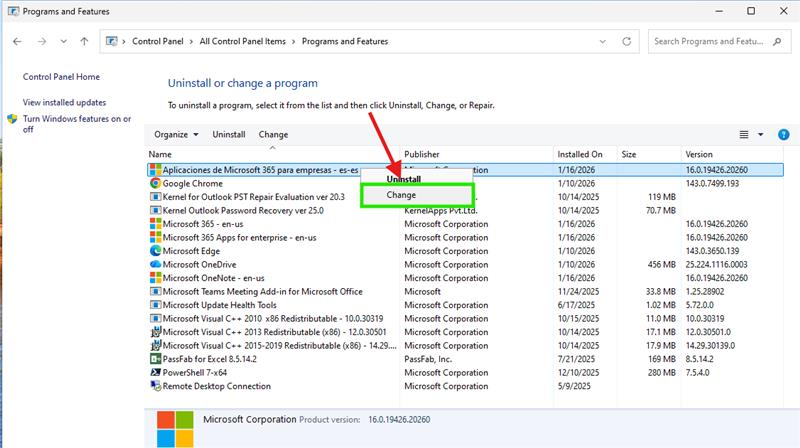
Task: Click All Control Panel Items breadcrumb
Action: click(x=242, y=41)
